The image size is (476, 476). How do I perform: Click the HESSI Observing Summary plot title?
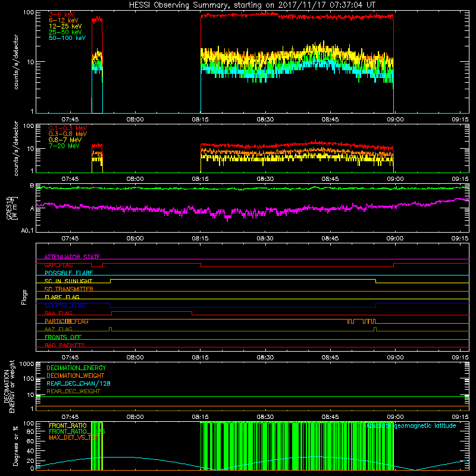(252, 5)
